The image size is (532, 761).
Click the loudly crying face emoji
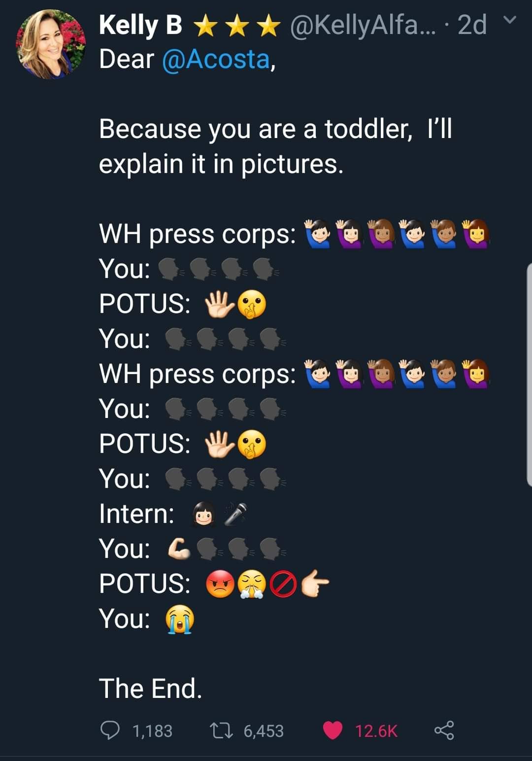point(180,619)
